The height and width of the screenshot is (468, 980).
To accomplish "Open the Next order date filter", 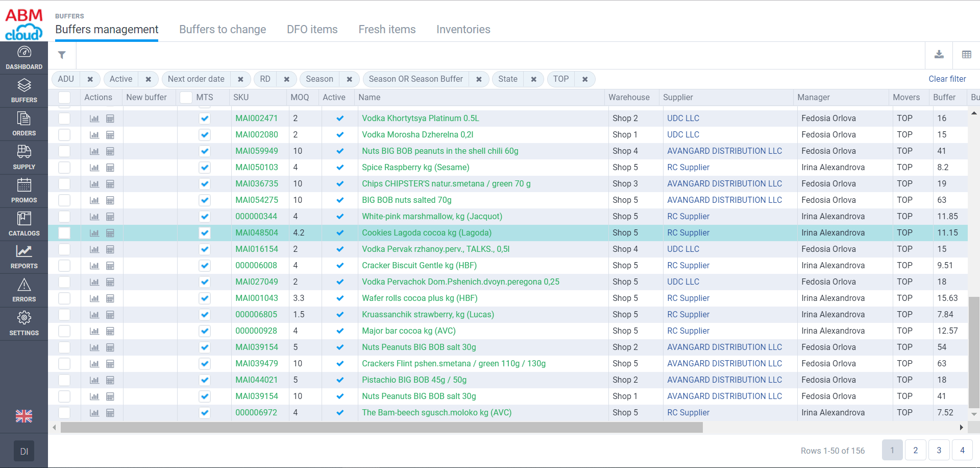I will [x=196, y=79].
